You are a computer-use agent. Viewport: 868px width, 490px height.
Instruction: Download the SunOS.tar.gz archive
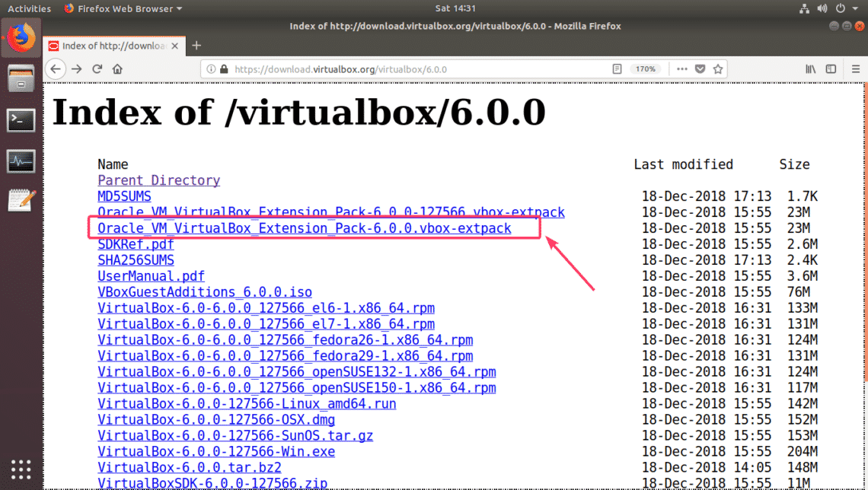pyautogui.click(x=235, y=436)
